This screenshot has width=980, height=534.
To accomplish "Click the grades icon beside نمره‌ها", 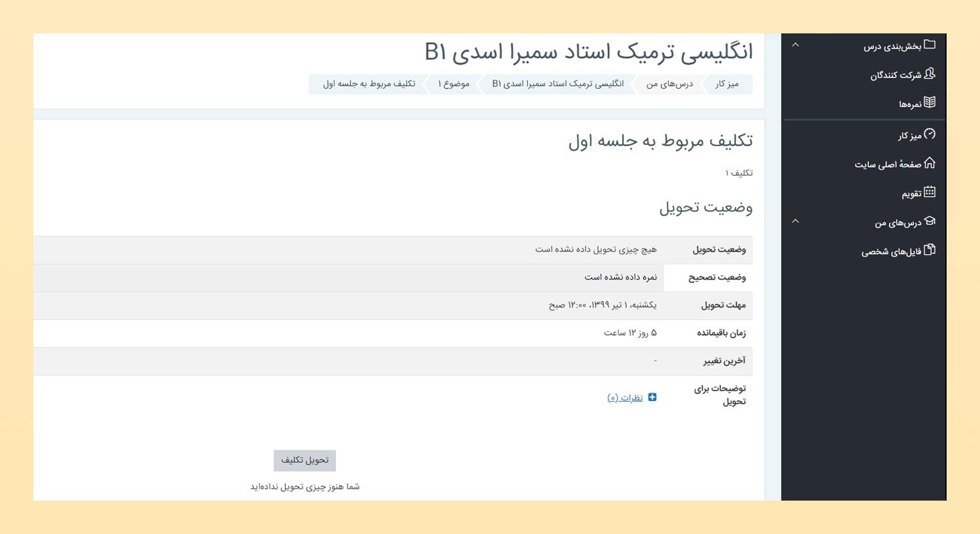I will pyautogui.click(x=929, y=103).
